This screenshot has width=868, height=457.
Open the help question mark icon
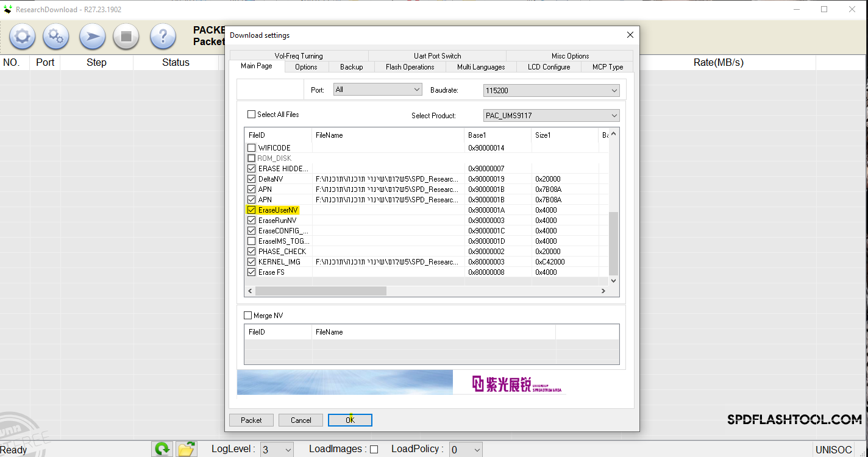163,37
